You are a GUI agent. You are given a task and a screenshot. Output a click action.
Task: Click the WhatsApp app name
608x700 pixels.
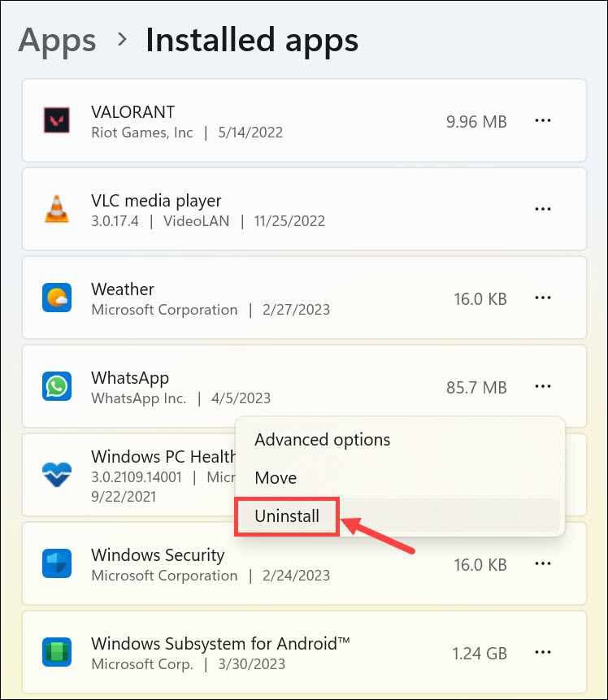coord(130,379)
